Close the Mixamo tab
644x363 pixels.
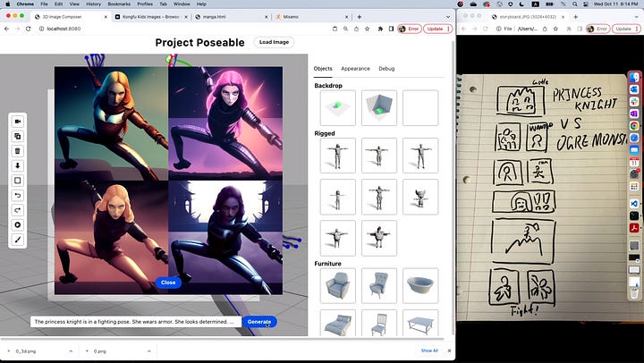[x=347, y=17]
